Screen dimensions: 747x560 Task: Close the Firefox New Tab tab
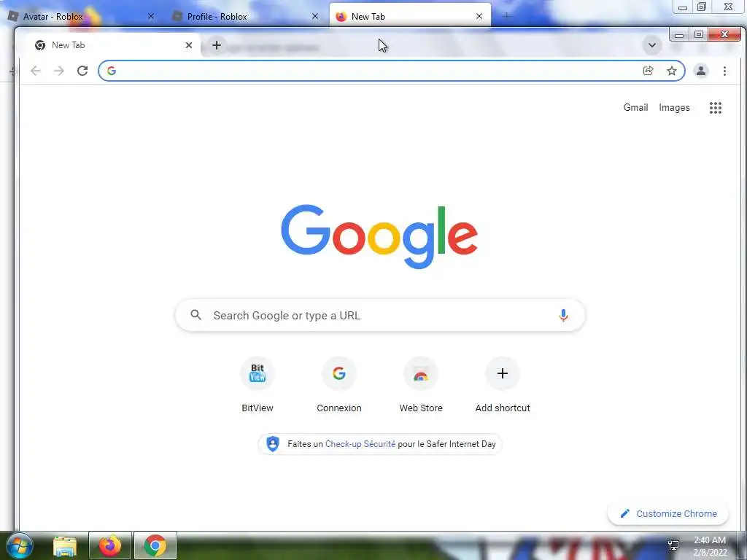tap(479, 16)
